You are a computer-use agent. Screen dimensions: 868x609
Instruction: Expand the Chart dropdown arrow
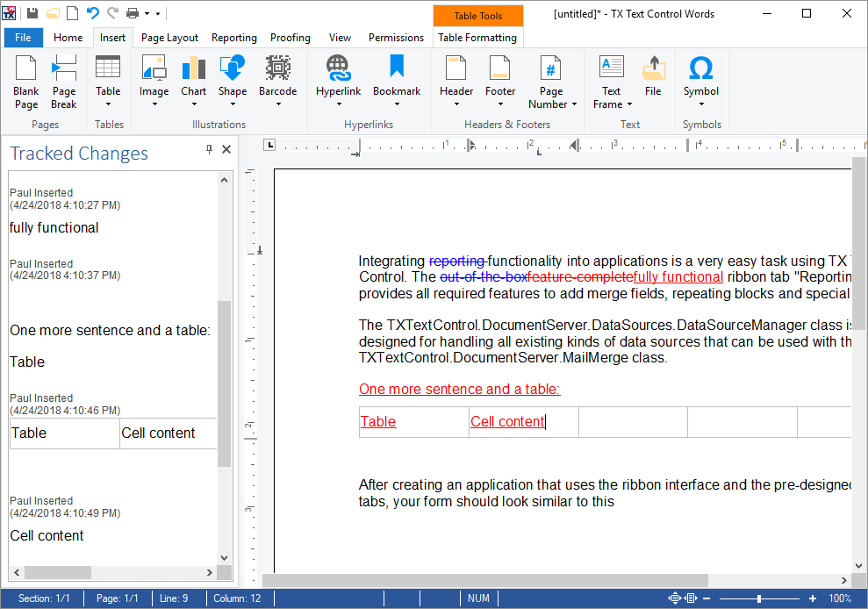click(194, 104)
